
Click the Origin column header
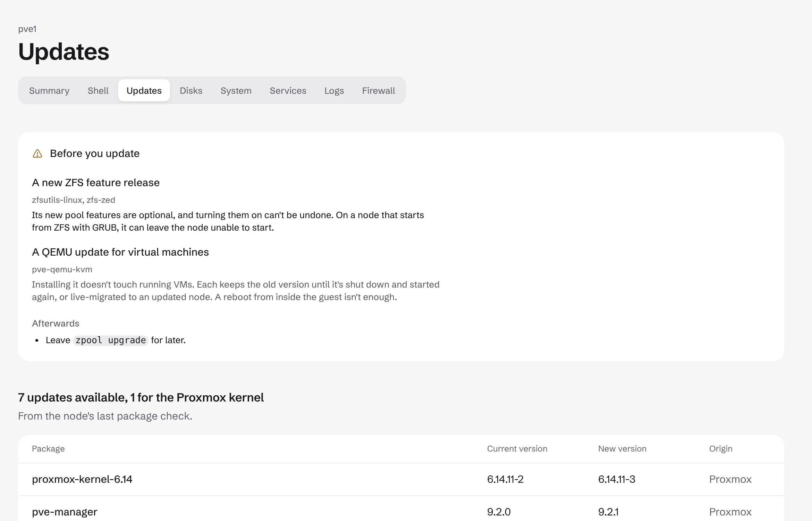(721, 449)
